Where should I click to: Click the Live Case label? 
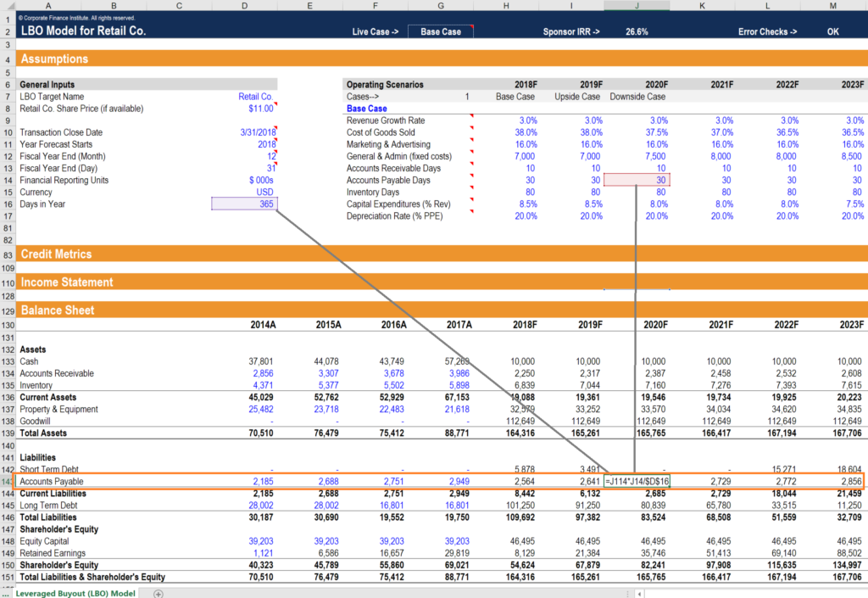point(375,30)
